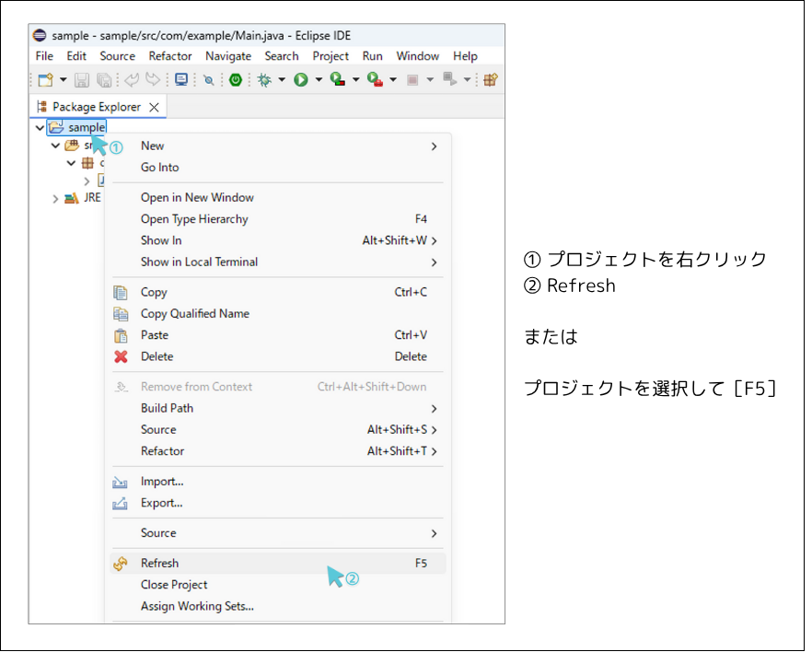Collapse the package node under src
Image resolution: width=812 pixels, height=652 pixels.
pyautogui.click(x=72, y=163)
